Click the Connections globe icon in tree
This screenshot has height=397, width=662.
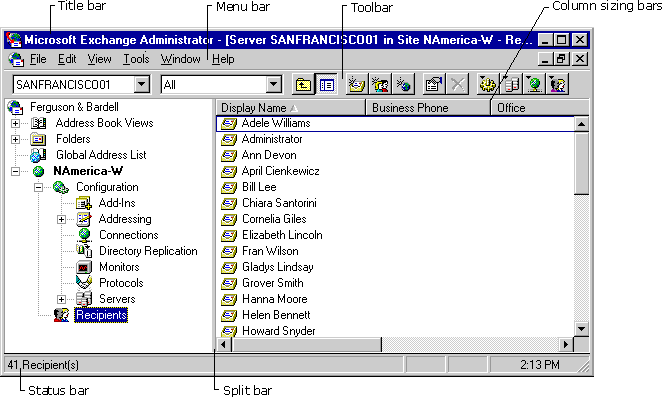point(84,236)
